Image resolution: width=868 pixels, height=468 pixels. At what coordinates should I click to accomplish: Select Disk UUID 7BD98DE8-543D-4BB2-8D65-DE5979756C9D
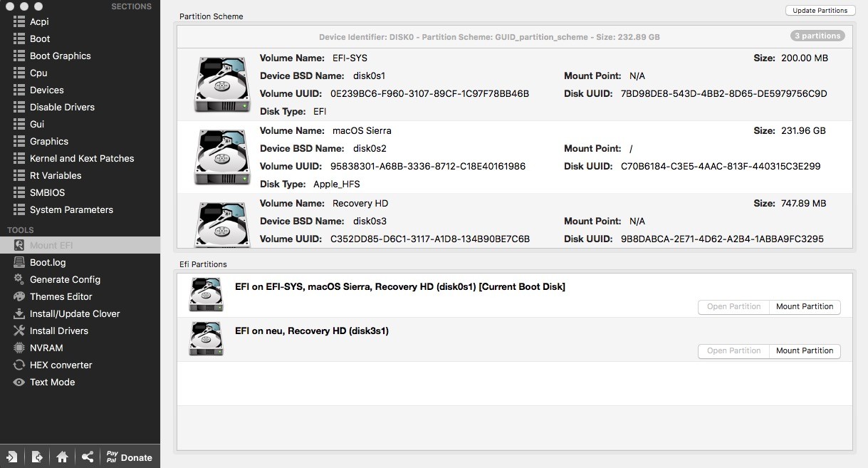pos(724,93)
